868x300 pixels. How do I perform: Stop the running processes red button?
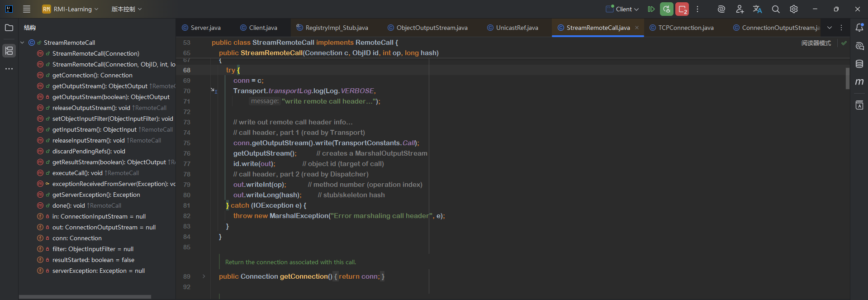(x=682, y=9)
